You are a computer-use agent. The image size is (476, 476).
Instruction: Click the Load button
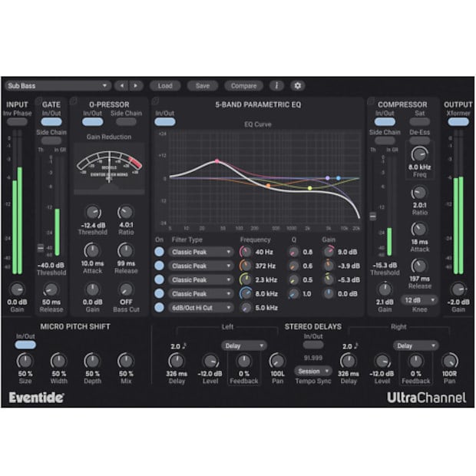tap(165, 86)
